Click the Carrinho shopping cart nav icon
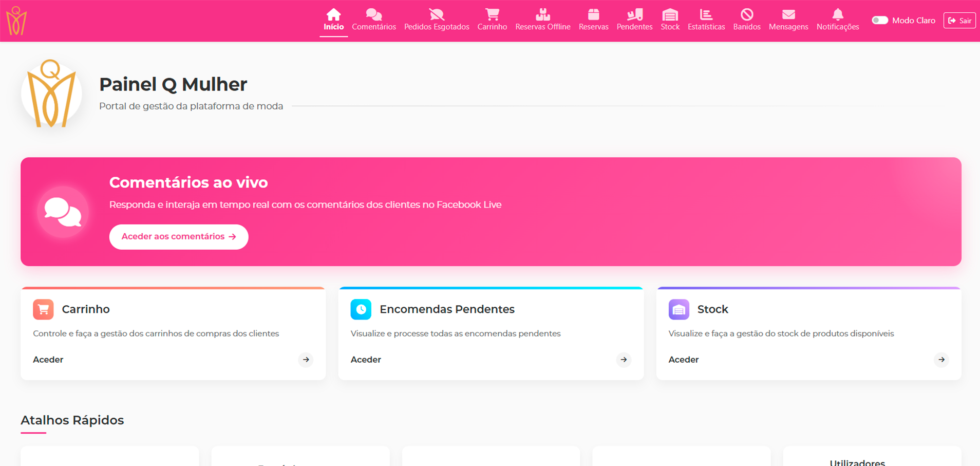This screenshot has width=980, height=466. [492, 14]
